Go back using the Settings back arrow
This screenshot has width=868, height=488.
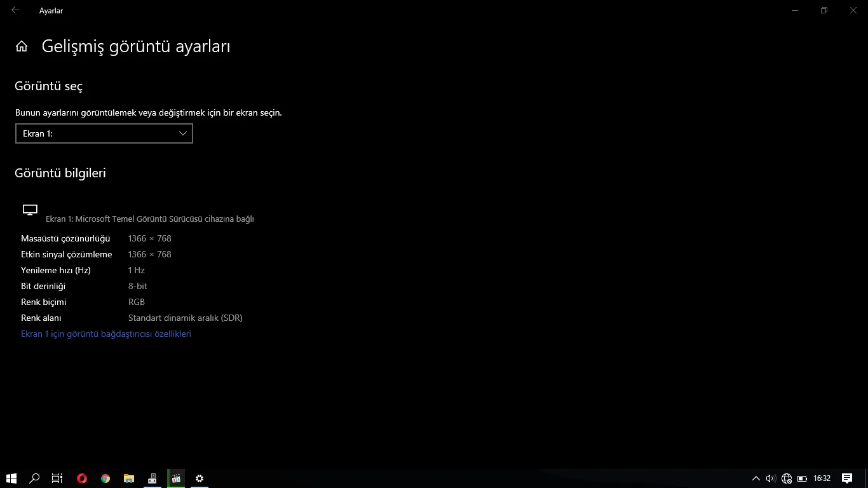15,10
